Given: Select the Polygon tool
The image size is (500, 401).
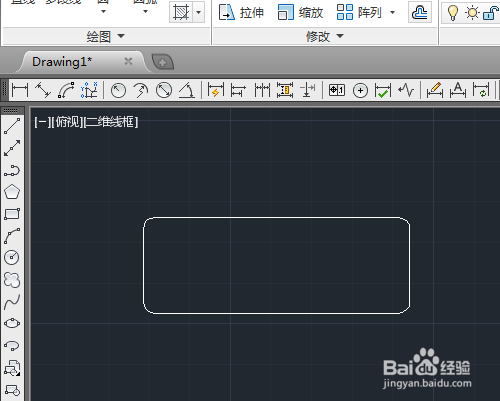Looking at the screenshot, I should (12, 192).
